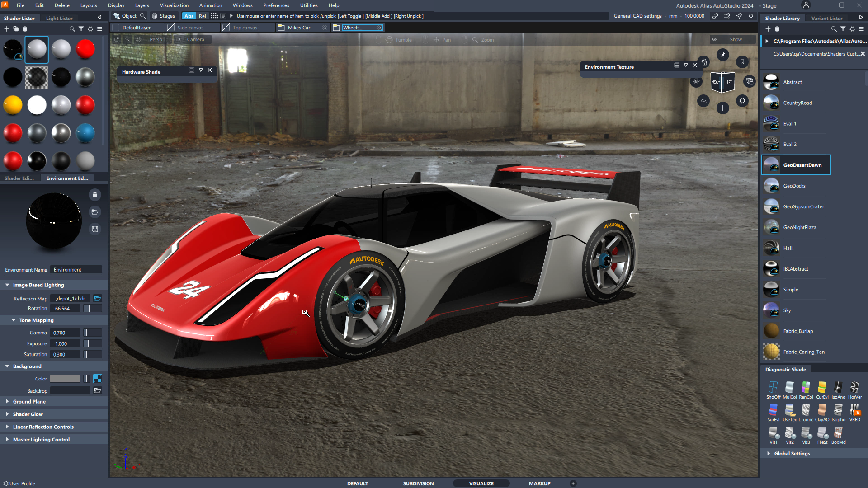Delete the environment with the trash icon
This screenshot has width=868, height=488.
(95, 195)
